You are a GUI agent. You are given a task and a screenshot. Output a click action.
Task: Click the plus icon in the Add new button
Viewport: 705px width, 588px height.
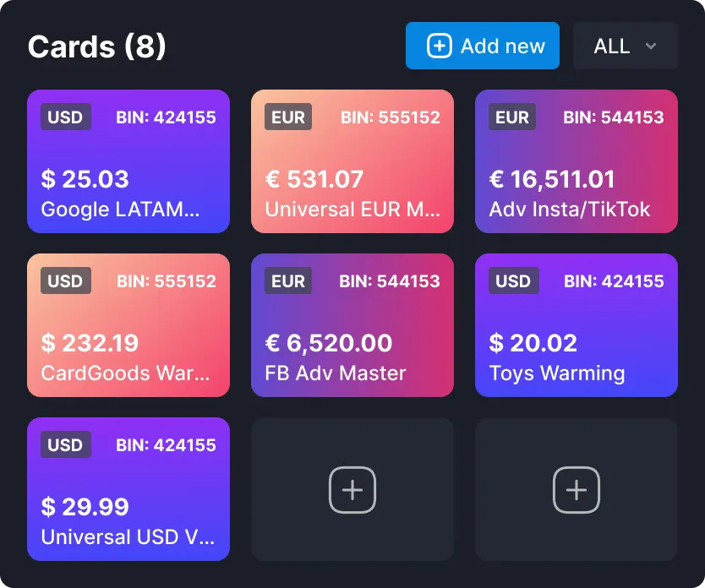point(439,46)
